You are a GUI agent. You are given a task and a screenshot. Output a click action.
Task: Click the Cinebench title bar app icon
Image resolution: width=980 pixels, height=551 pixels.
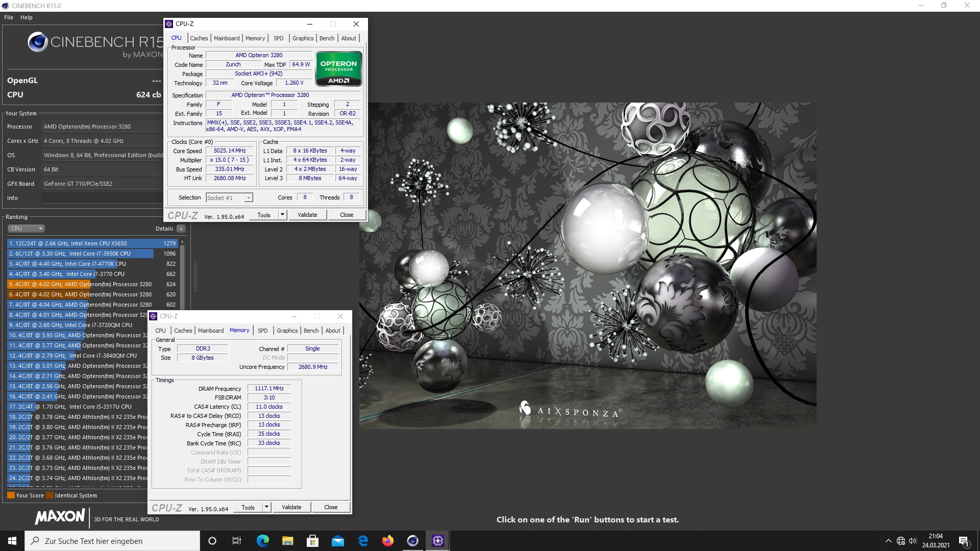(x=6, y=6)
